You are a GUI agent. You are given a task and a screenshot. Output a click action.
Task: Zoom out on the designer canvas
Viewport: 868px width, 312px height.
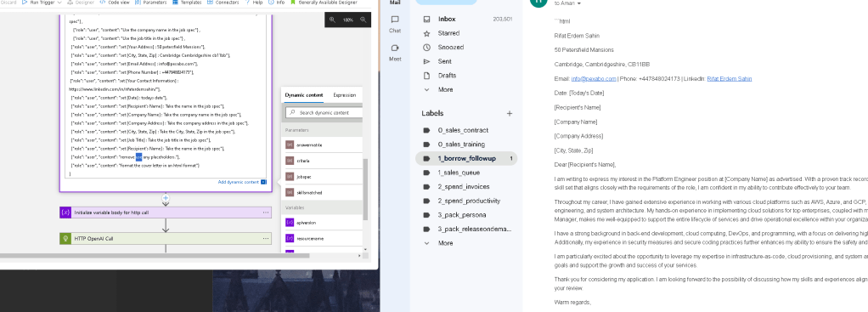364,20
